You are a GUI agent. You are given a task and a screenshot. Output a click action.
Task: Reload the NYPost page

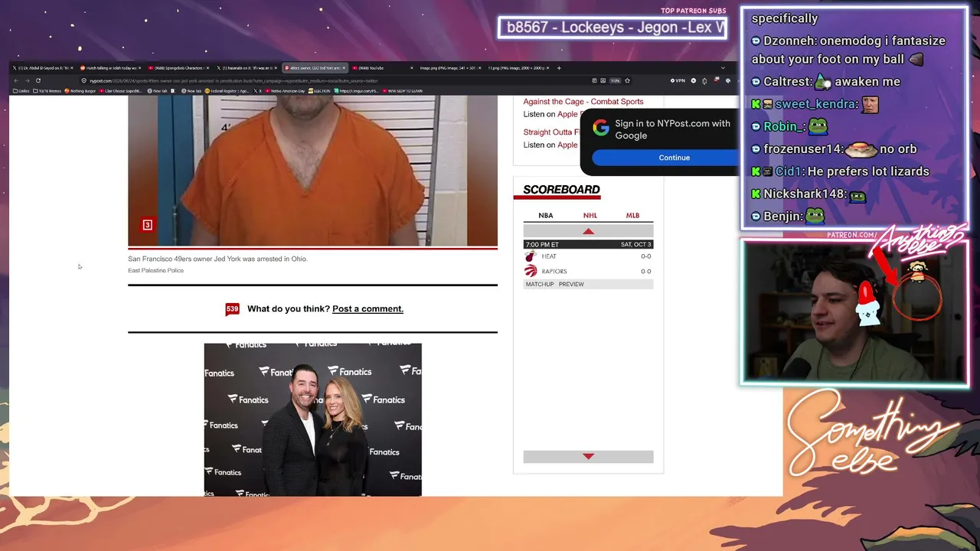pyautogui.click(x=38, y=80)
